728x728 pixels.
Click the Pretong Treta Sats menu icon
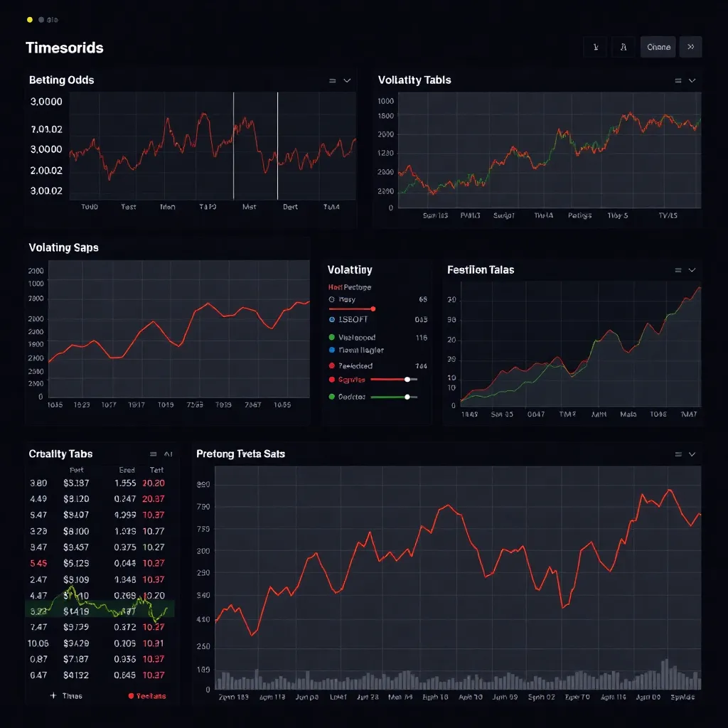[x=678, y=454]
